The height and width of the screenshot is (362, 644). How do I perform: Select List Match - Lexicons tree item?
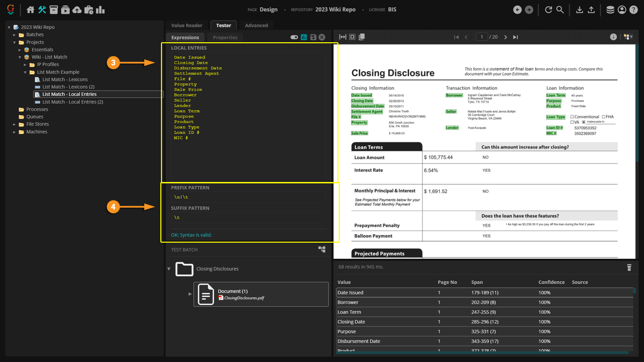point(65,79)
